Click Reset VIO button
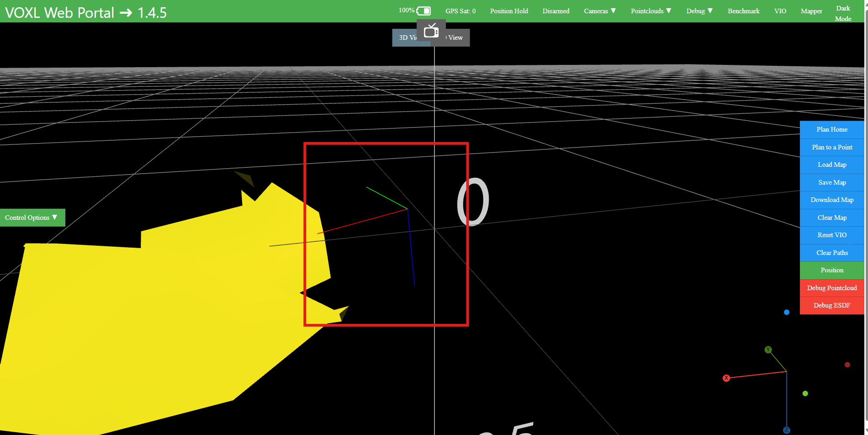The image size is (868, 435). (x=832, y=235)
